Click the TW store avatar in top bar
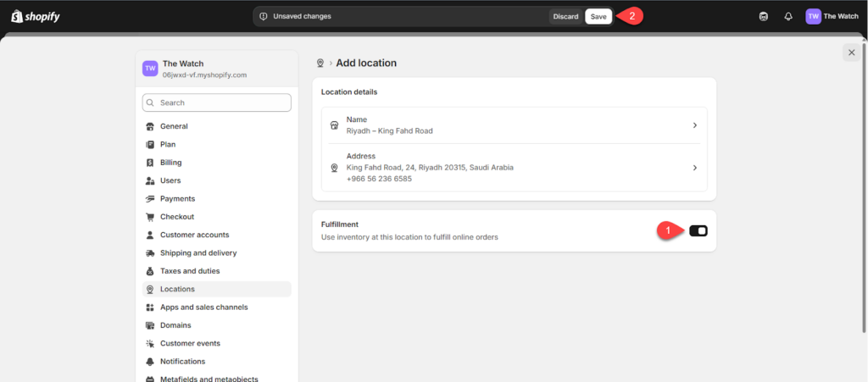The height and width of the screenshot is (382, 868). pos(814,16)
